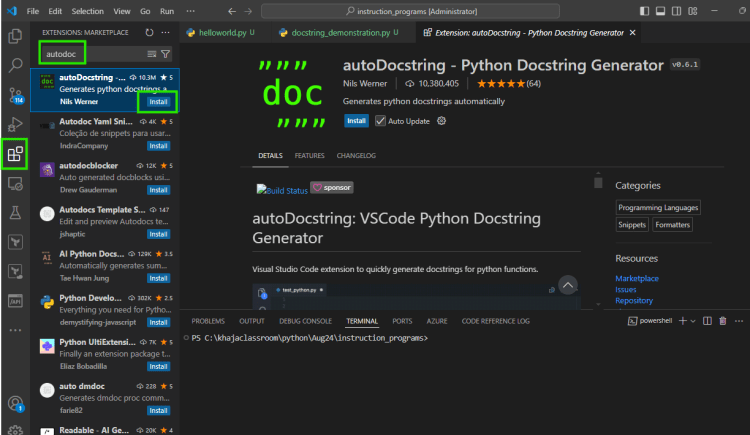750x435 pixels.
Task: Open the Go menu
Action: pos(145,11)
